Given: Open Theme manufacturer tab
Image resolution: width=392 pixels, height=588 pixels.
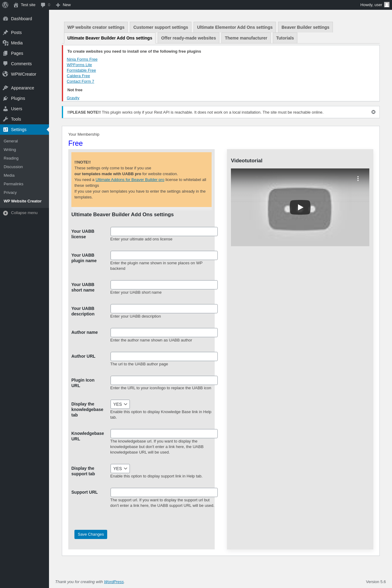Looking at the screenshot, I should (x=246, y=38).
